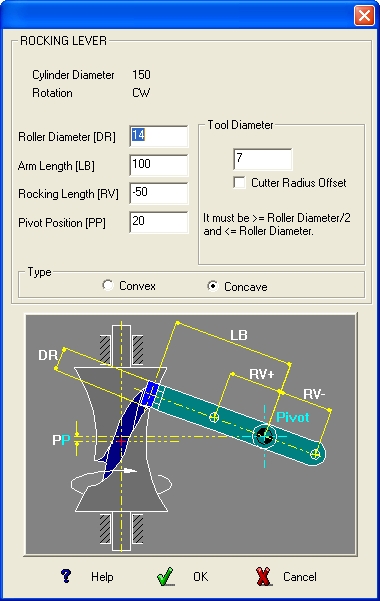Screen dimensions: 380x601
Task: Click the Help button label
Action: [102, 577]
